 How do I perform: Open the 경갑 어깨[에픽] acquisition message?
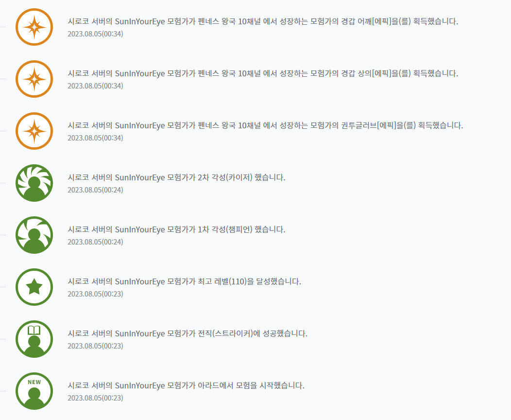[x=263, y=21]
